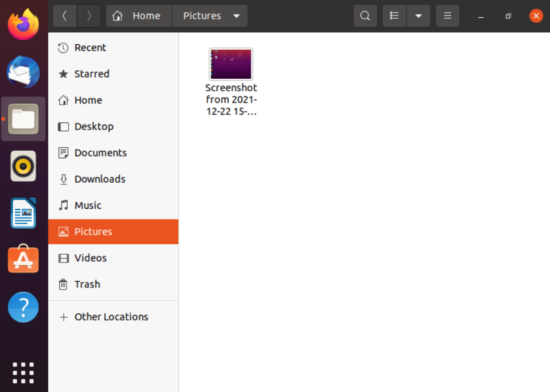The image size is (550, 392).
Task: Open the Downloads folder in the sidebar
Action: coord(99,179)
